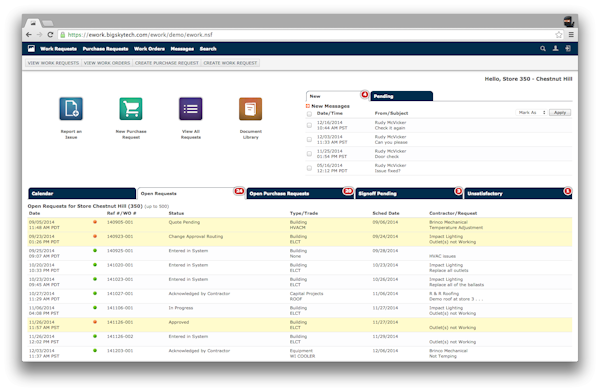Image resolution: width=600 pixels, height=392 pixels.
Task: Click the Contractor/Request column header
Action: [453, 213]
